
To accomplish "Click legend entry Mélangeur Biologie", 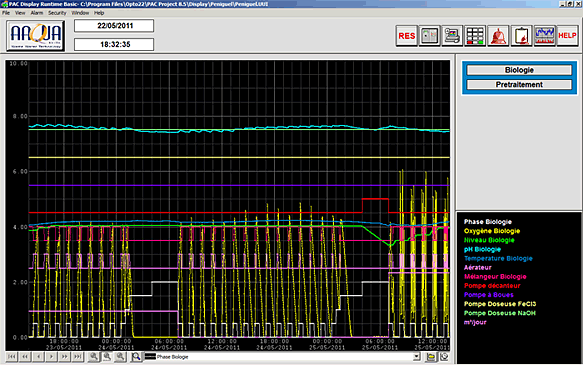I will click(x=495, y=277).
